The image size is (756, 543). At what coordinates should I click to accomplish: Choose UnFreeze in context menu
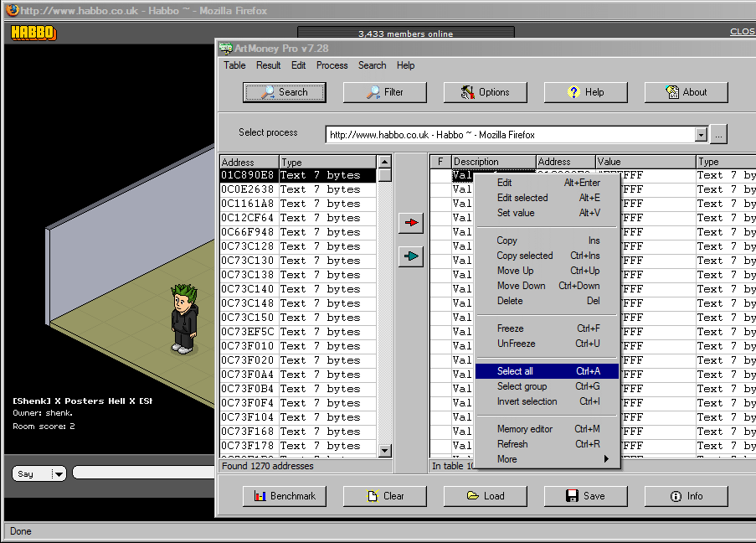pyautogui.click(x=548, y=344)
